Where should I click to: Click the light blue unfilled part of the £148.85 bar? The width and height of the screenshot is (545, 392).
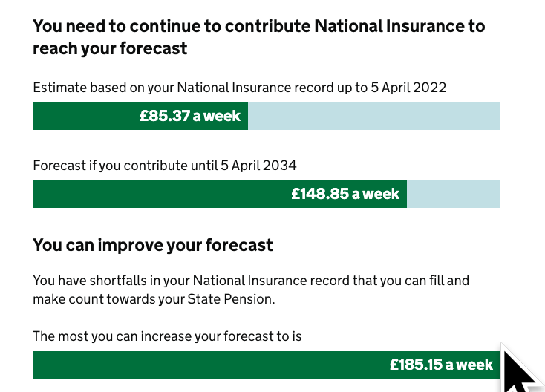(x=453, y=195)
